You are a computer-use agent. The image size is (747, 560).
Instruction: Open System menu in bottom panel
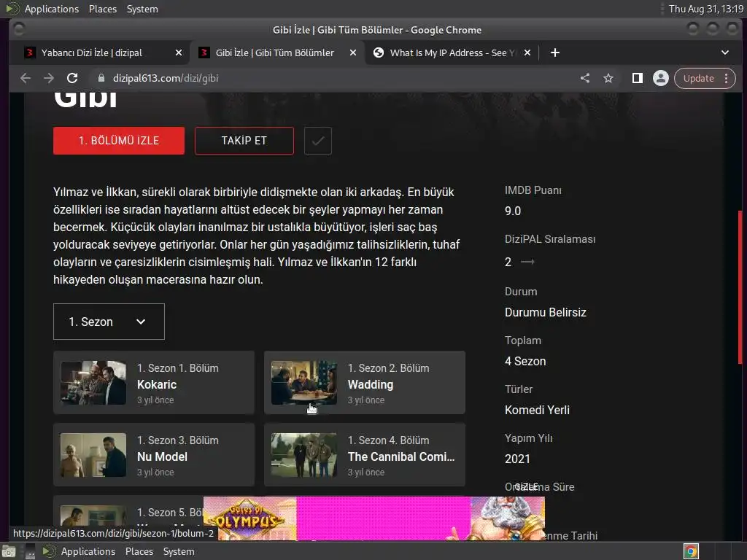179,551
